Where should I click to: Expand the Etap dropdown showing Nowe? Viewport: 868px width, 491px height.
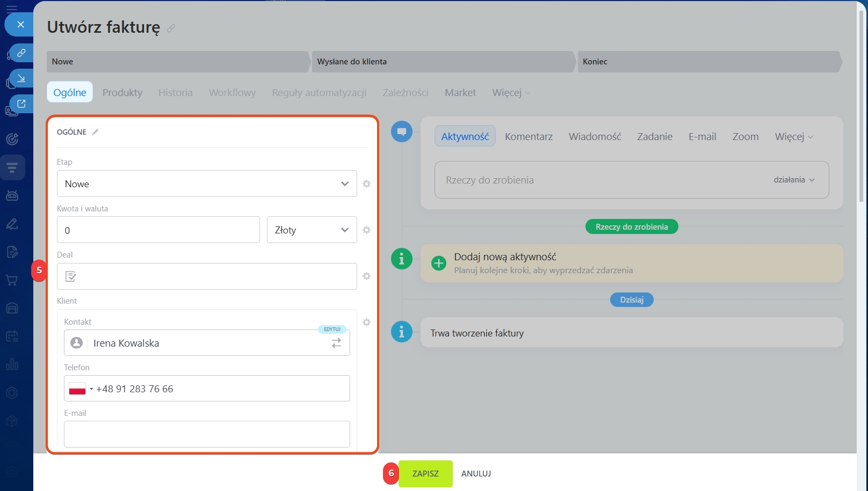(207, 184)
